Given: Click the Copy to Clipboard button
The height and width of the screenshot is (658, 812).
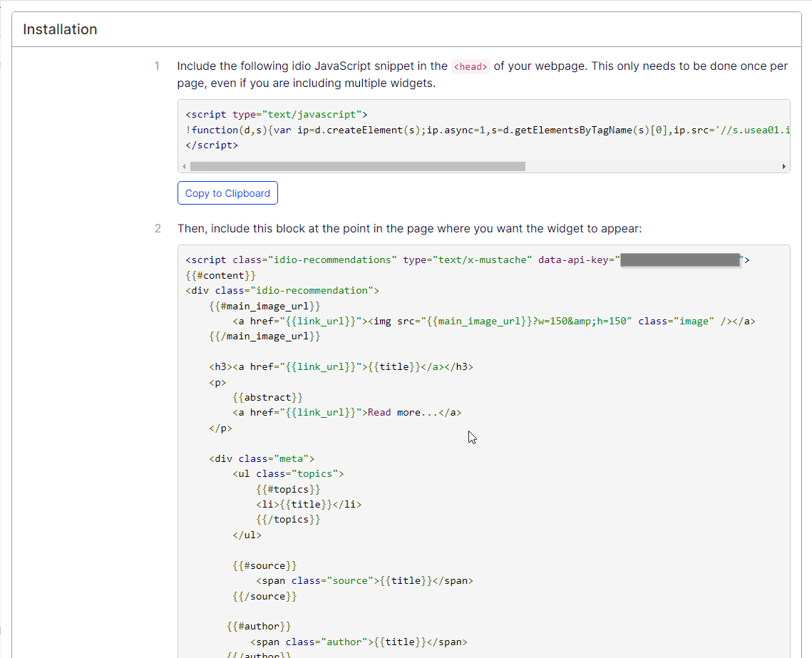Looking at the screenshot, I should (x=227, y=193).
